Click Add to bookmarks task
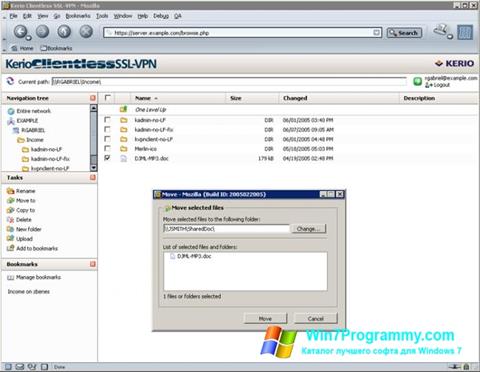The width and height of the screenshot is (480, 372). tap(32, 248)
